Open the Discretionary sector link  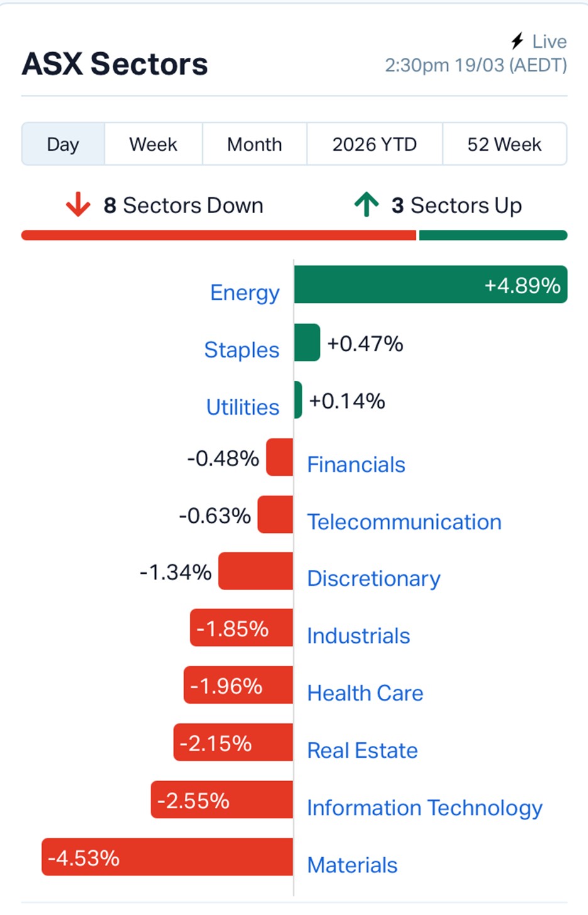pyautogui.click(x=374, y=579)
